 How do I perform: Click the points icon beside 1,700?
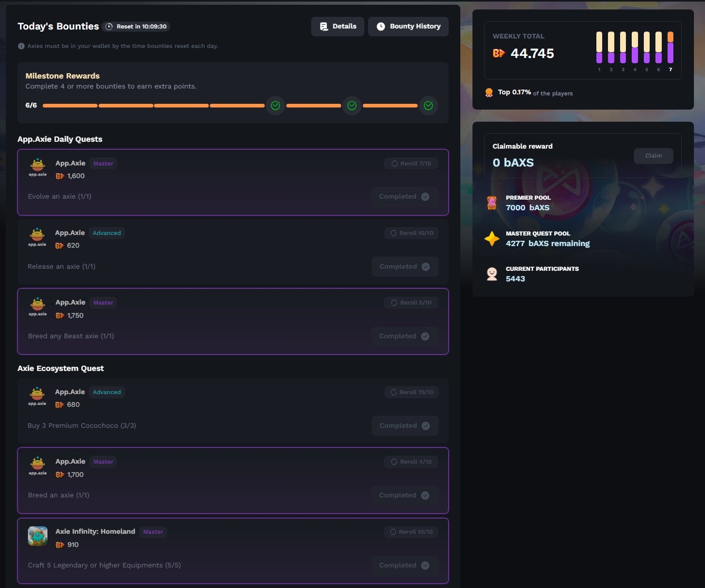60,475
